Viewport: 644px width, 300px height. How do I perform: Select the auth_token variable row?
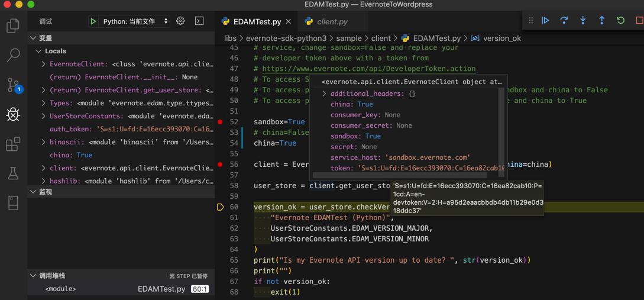[x=121, y=128]
